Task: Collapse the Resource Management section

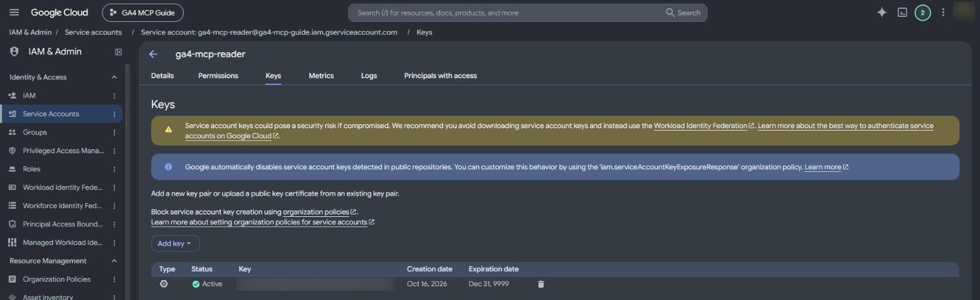Action: coord(114,261)
